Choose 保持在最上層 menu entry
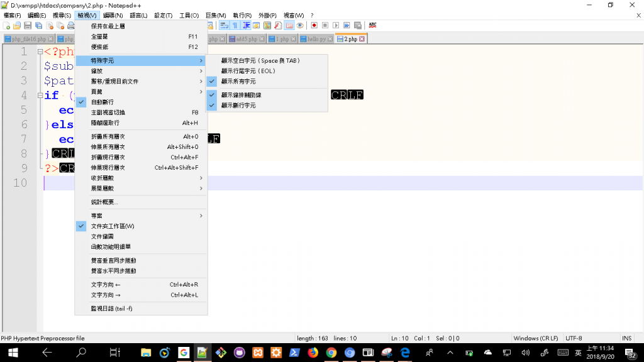The height and width of the screenshot is (362, 644). [x=141, y=26]
